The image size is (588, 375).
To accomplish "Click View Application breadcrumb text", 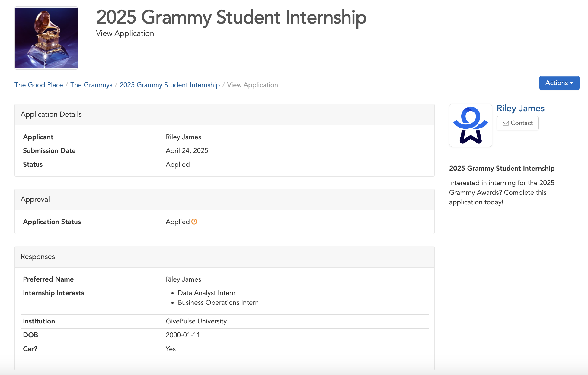I will (252, 85).
